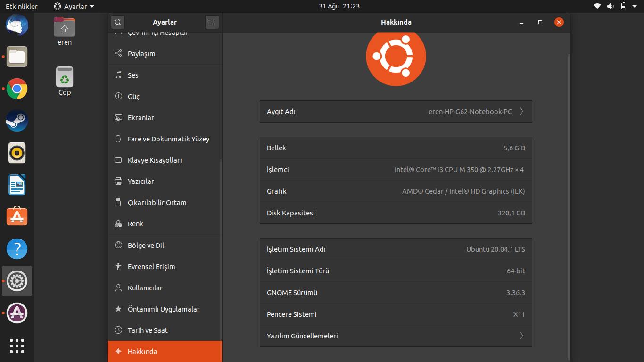Click the AMD Cedar graphics text
The height and width of the screenshot is (362, 644).
point(463,191)
